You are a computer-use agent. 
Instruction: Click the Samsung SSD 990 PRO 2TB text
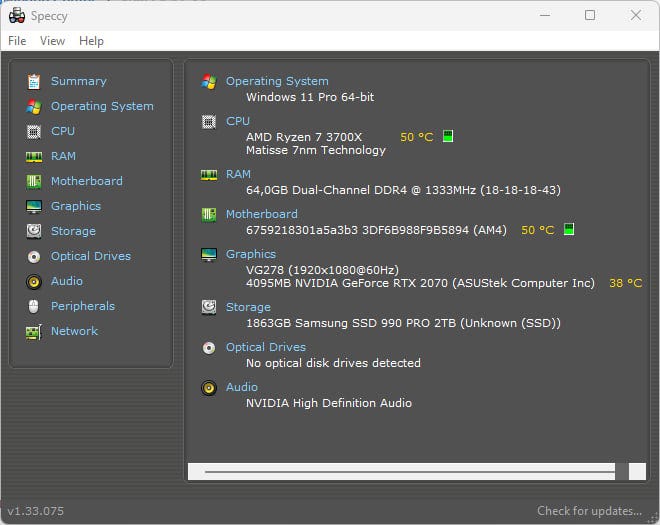pyautogui.click(x=403, y=323)
